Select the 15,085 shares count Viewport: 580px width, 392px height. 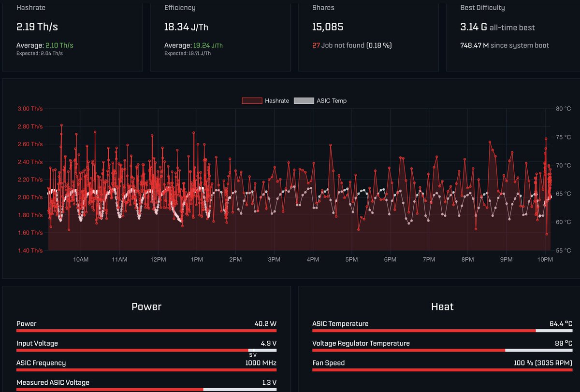click(328, 27)
